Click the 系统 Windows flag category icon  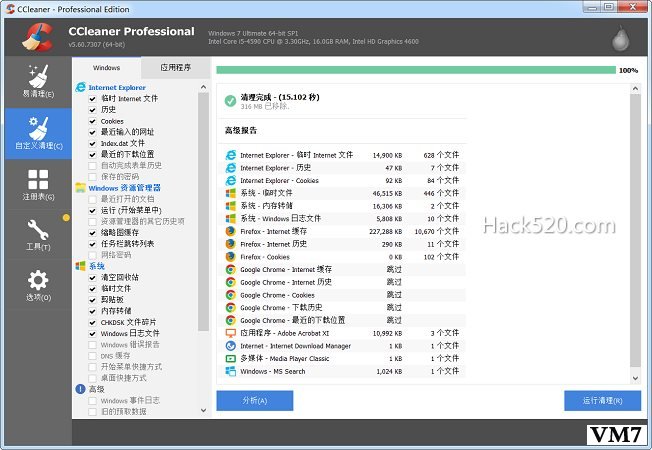pyautogui.click(x=80, y=266)
